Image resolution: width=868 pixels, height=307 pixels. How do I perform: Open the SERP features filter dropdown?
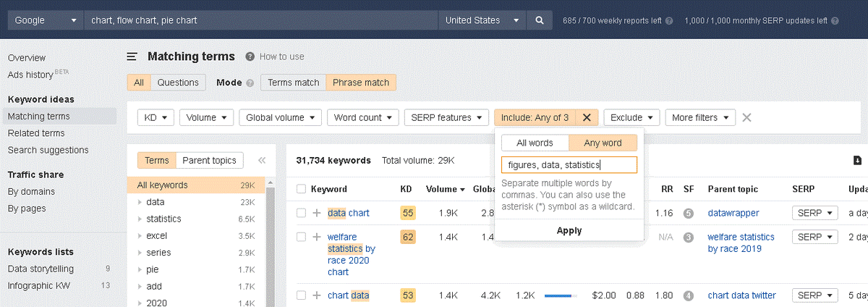(x=446, y=117)
